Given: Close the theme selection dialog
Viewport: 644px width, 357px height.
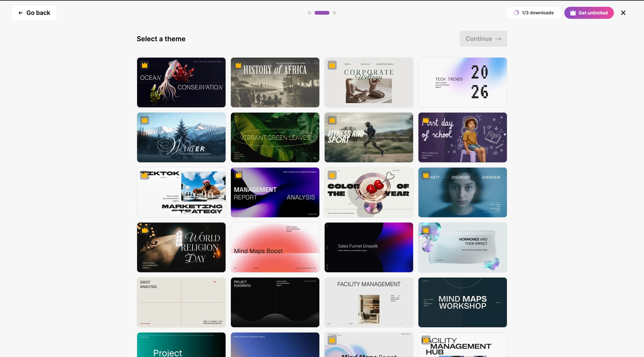Looking at the screenshot, I should (623, 13).
